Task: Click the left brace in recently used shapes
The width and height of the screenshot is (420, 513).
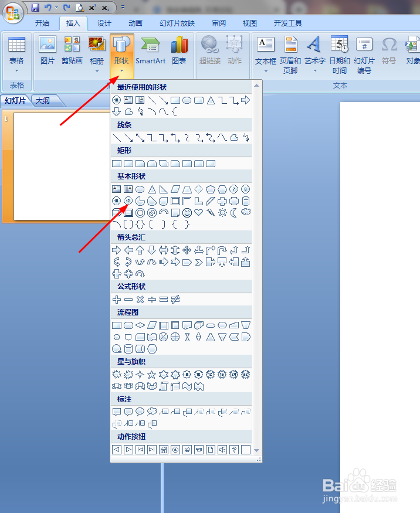Action: click(175, 112)
